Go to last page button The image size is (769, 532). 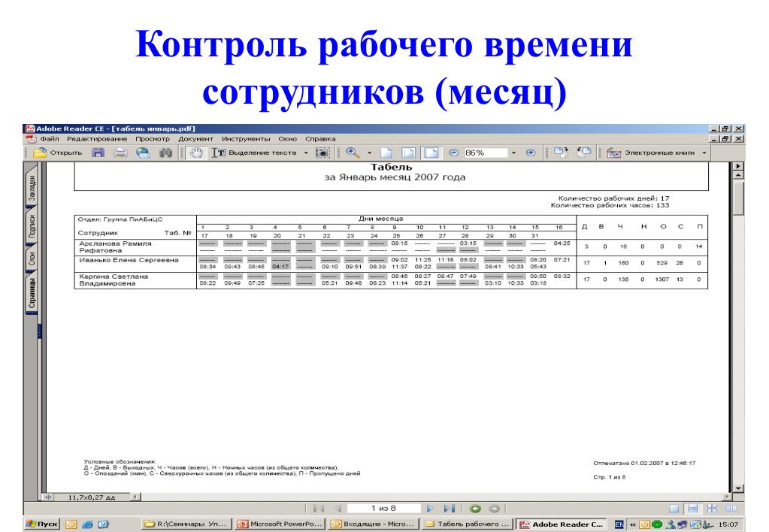[x=450, y=509]
